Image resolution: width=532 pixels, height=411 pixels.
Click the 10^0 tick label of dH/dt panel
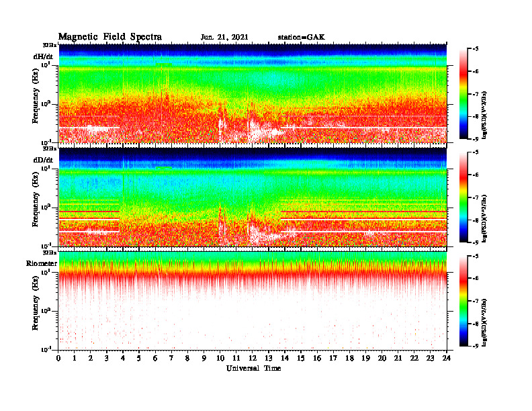coord(46,104)
